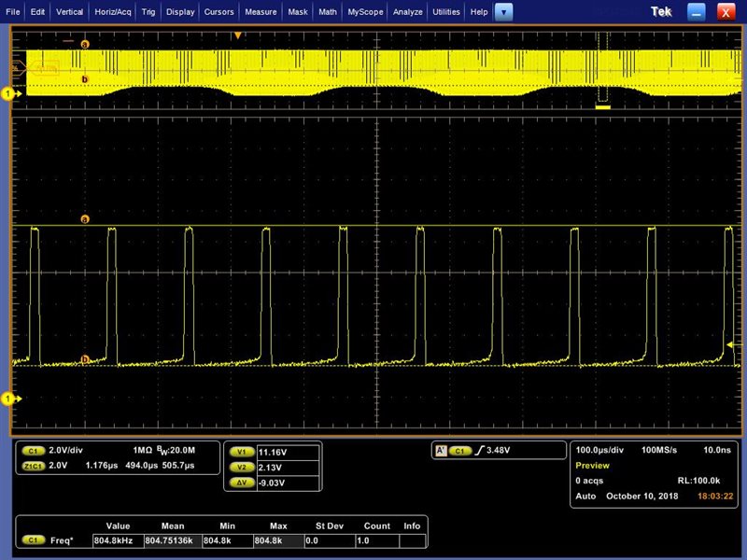Click the October 10, 2018 date readout

click(641, 496)
